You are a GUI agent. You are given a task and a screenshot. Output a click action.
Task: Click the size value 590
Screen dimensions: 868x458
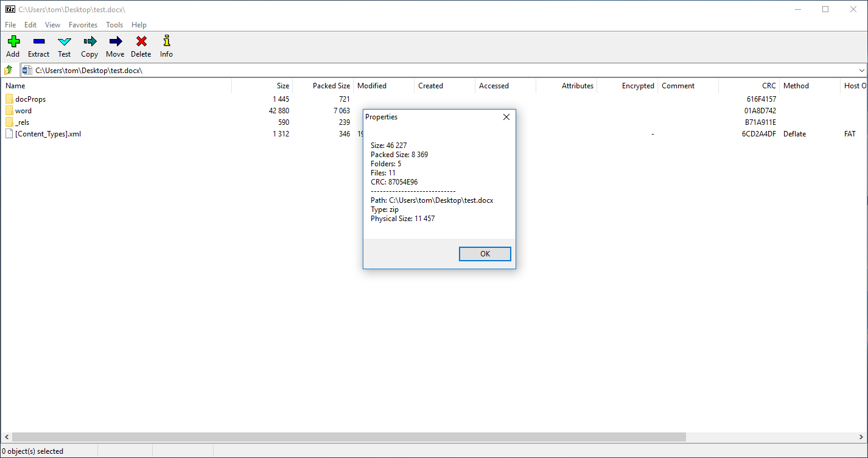point(284,122)
